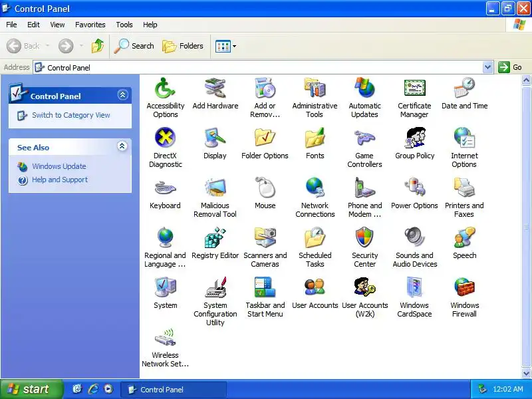
Task: Launch the Registry Editor icon
Action: coord(215,238)
